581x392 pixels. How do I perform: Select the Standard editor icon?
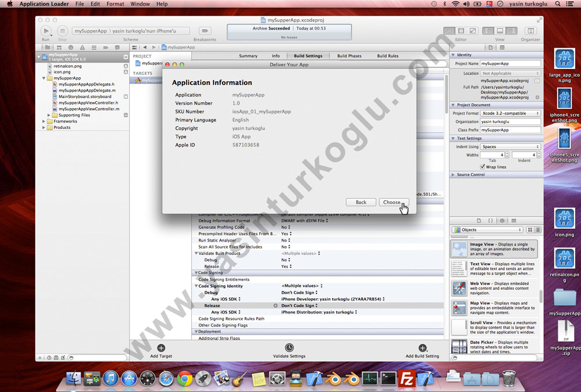pyautogui.click(x=450, y=31)
